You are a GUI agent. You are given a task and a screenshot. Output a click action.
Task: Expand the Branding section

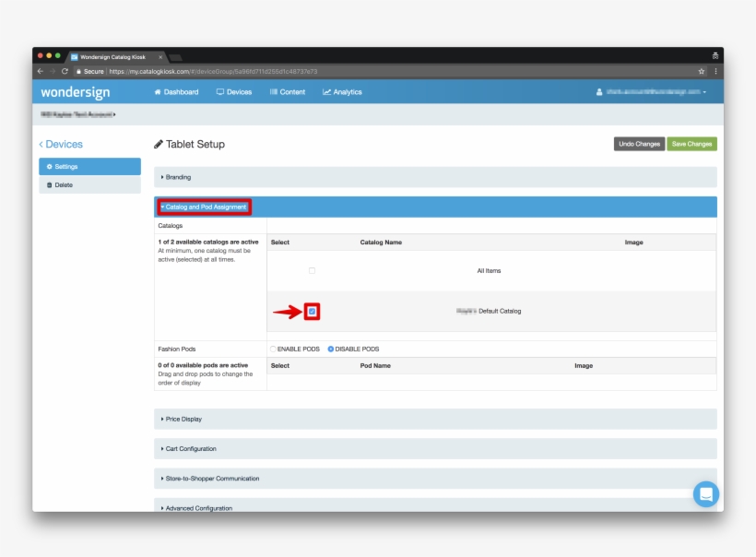coord(178,177)
